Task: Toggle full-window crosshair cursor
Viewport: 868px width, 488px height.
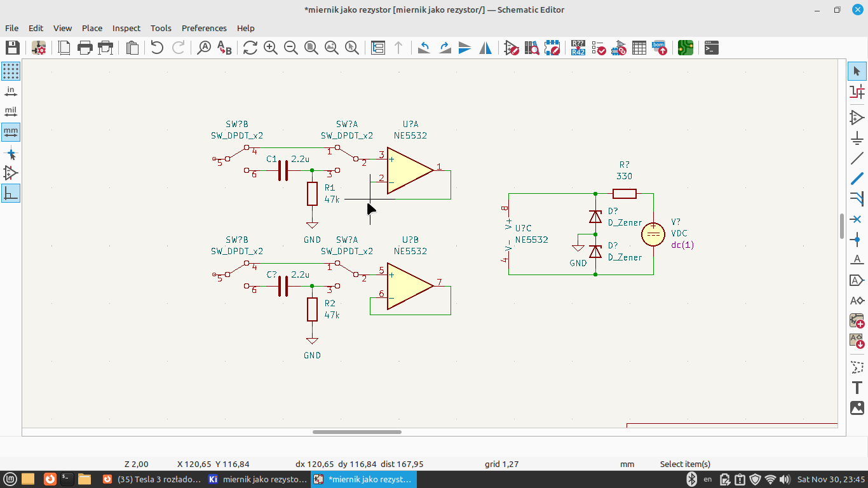Action: tap(11, 152)
